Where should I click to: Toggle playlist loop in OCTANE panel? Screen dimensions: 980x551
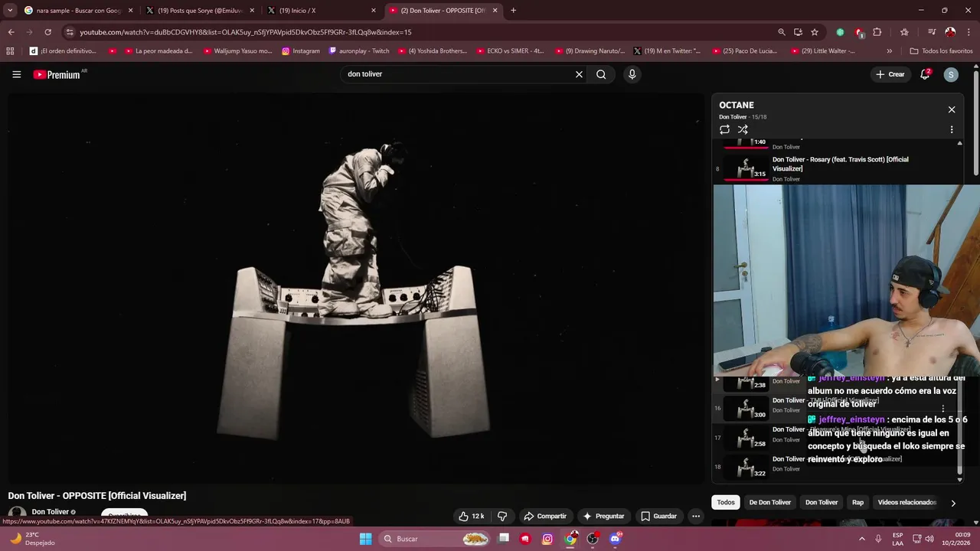tap(724, 129)
